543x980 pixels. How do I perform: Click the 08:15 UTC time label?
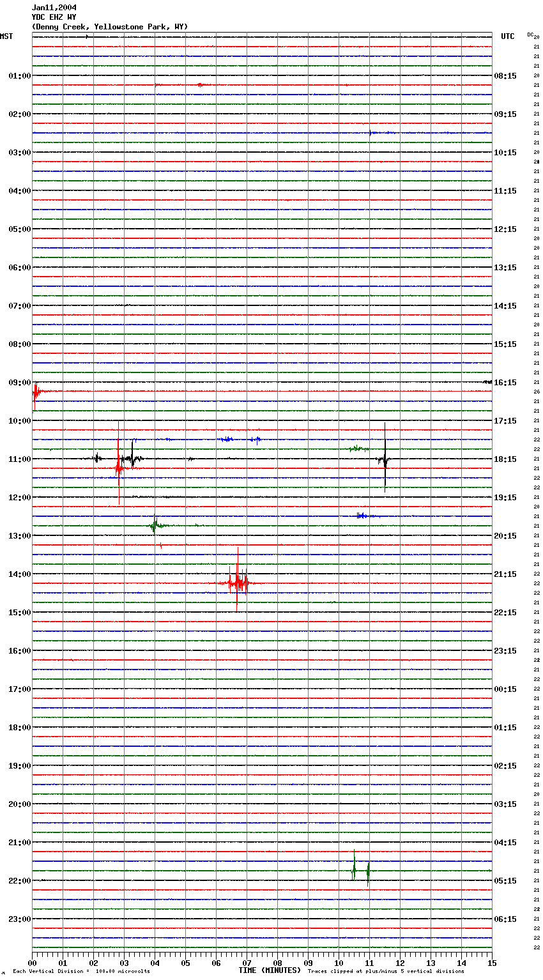coord(505,76)
